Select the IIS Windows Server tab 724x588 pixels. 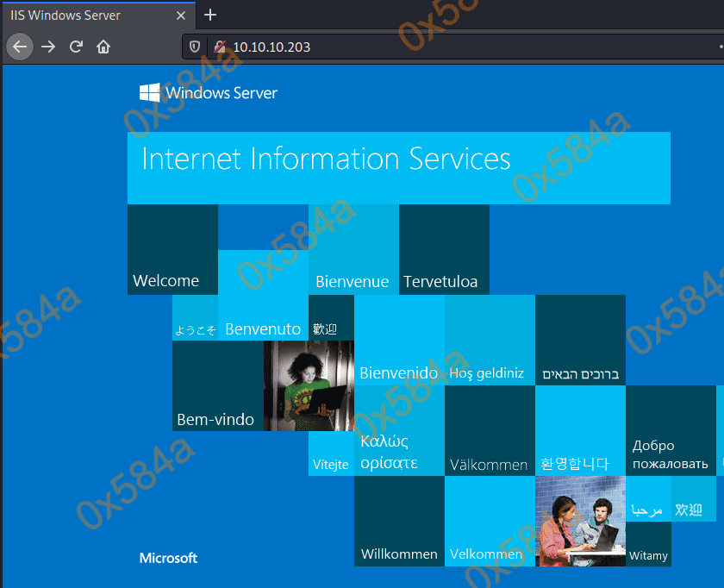point(86,15)
